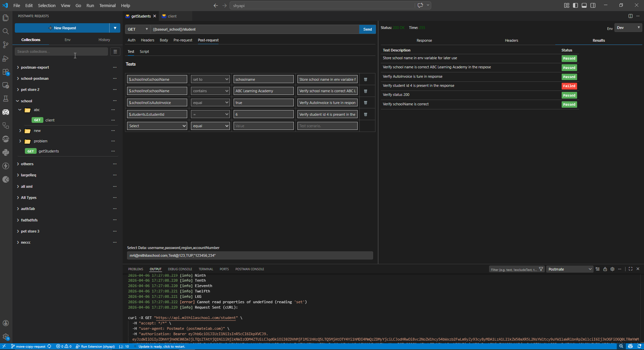Open the Extensions view

click(x=6, y=72)
